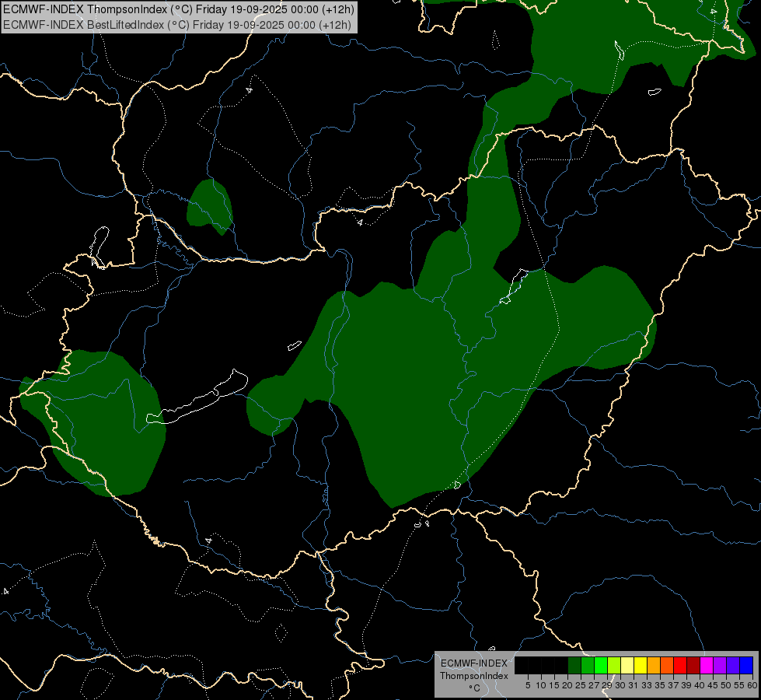
Task: Click the blue 55–60 legend swatch
Action: (746, 665)
